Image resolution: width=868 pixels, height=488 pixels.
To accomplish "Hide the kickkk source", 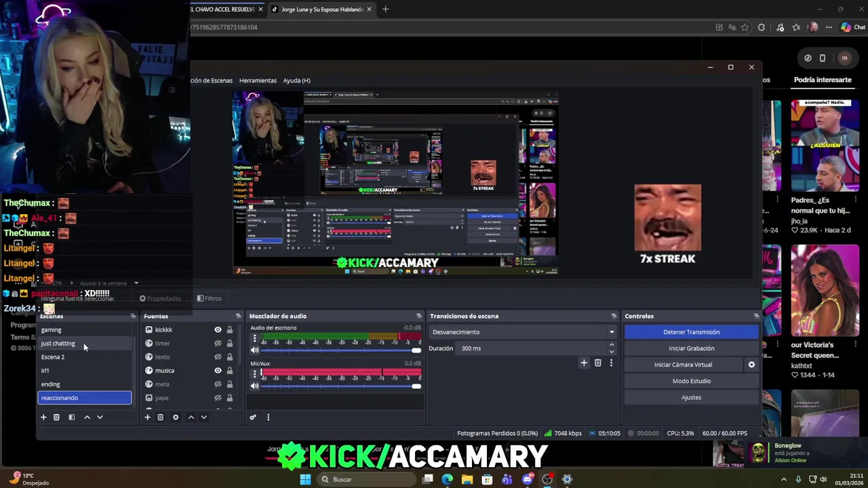I will click(218, 330).
